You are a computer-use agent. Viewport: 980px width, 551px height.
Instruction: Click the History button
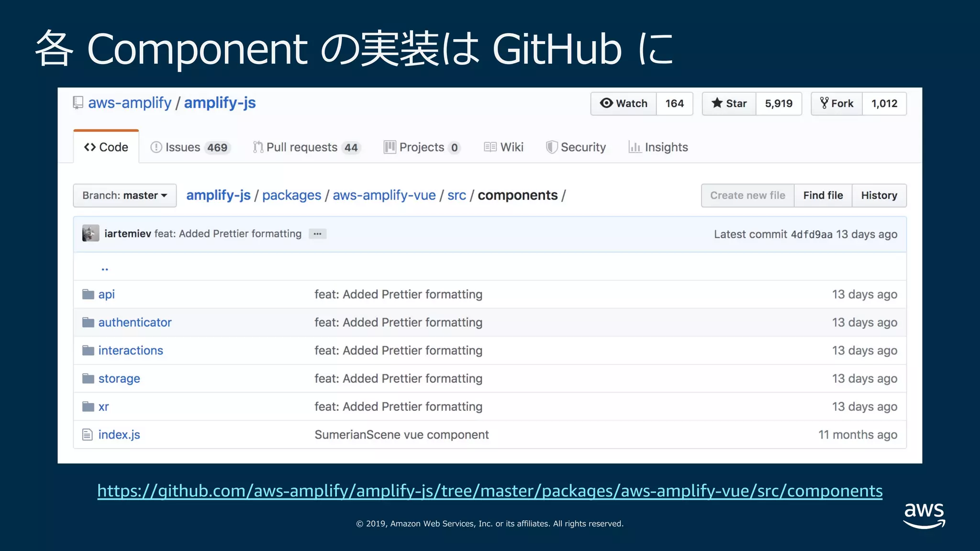click(879, 196)
